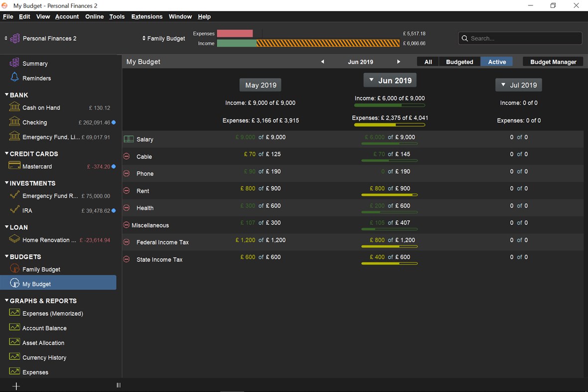Select the Rent budget category
The height and width of the screenshot is (392, 588).
tap(143, 191)
